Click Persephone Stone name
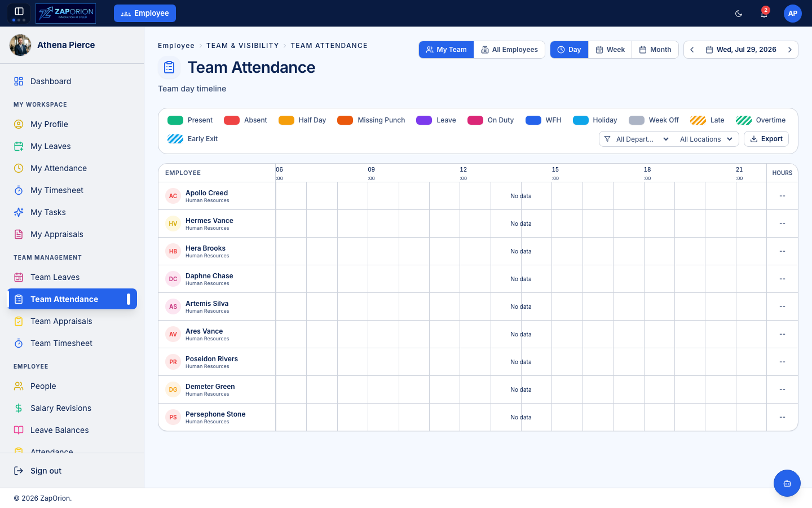Image resolution: width=812 pixels, height=508 pixels. click(215, 414)
